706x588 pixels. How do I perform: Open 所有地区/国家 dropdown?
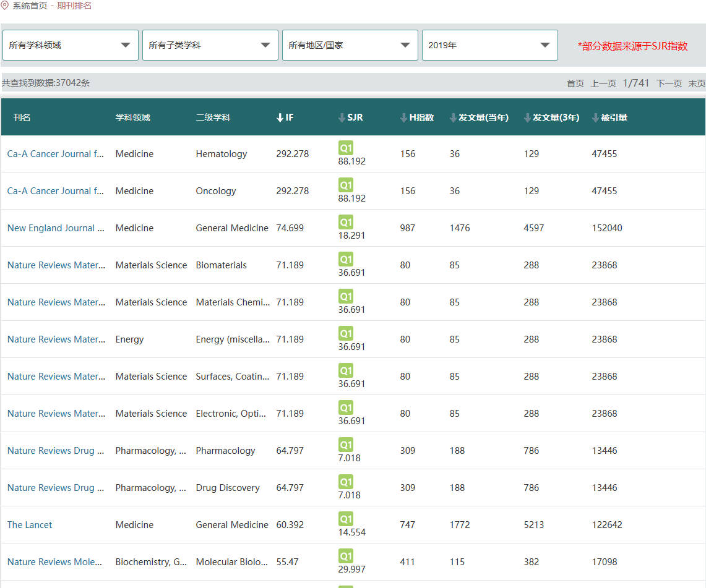[x=350, y=45]
